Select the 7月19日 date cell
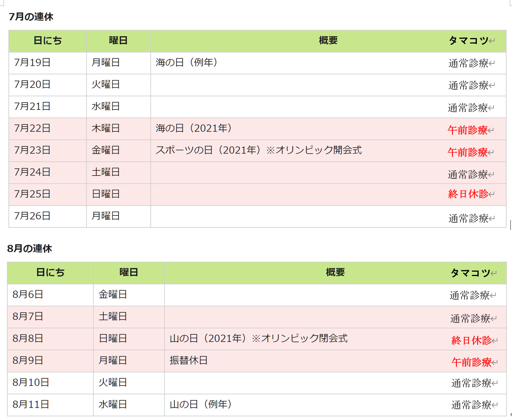512x420 pixels. 32,63
